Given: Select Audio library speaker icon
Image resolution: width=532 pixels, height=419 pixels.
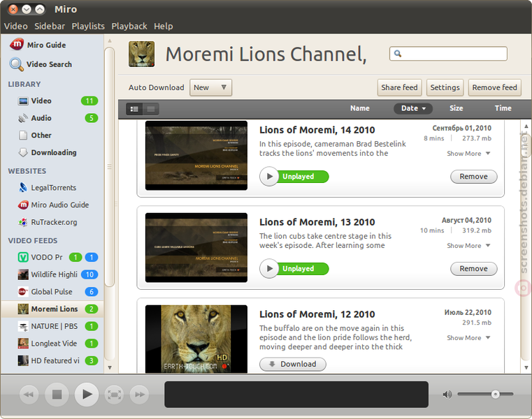Looking at the screenshot, I should tap(23, 118).
